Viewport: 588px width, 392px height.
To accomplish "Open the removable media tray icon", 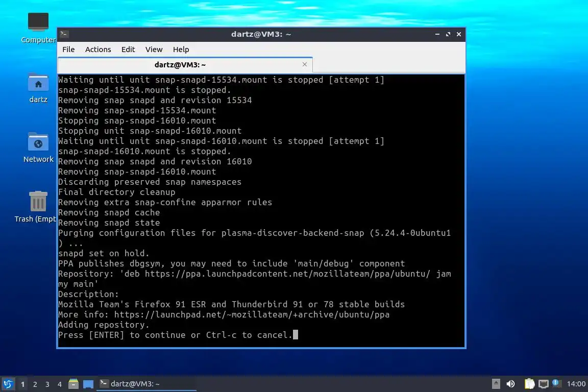I will tap(496, 384).
